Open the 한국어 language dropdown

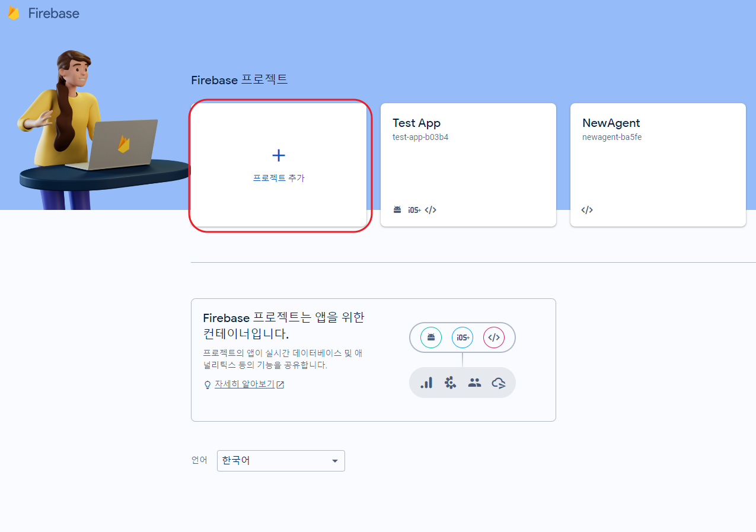click(x=281, y=461)
